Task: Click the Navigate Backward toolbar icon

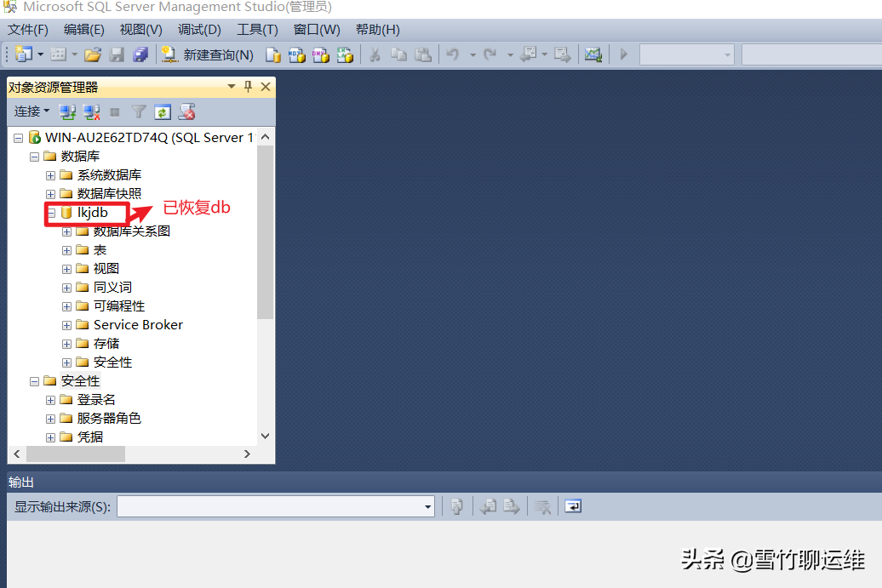Action: 529,54
